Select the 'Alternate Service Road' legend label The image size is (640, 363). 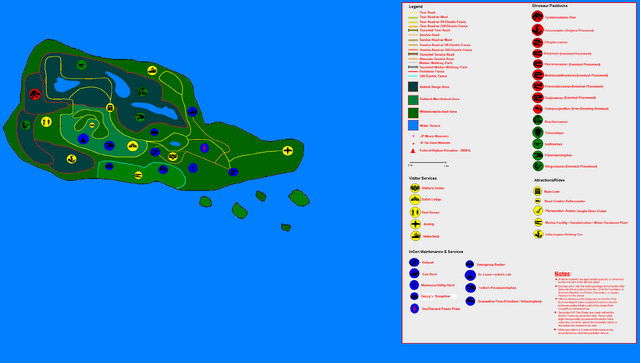[x=436, y=59]
